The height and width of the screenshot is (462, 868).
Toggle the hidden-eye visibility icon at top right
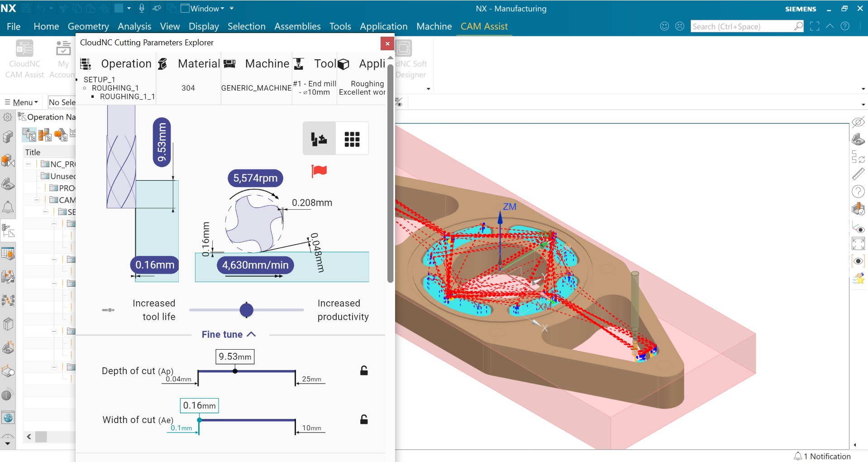pyautogui.click(x=858, y=122)
